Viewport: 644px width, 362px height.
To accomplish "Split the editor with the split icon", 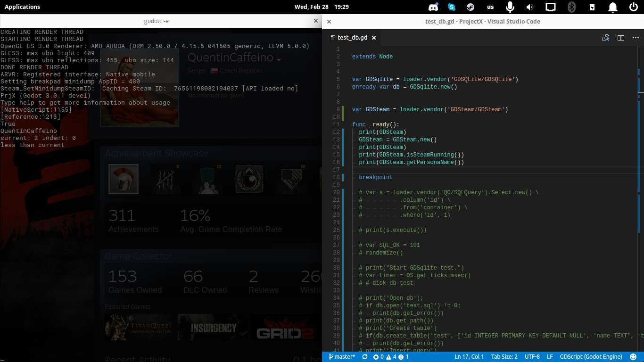I will click(621, 38).
